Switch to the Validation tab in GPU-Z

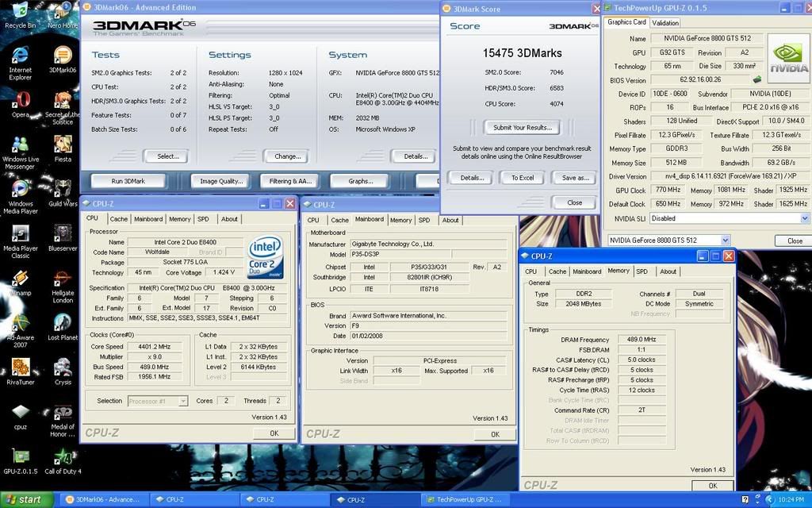point(668,21)
